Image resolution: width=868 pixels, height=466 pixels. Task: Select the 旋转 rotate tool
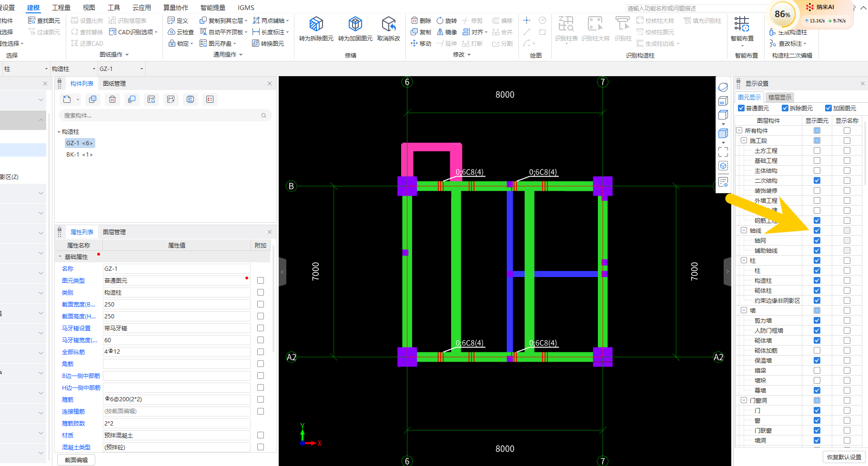(x=446, y=20)
